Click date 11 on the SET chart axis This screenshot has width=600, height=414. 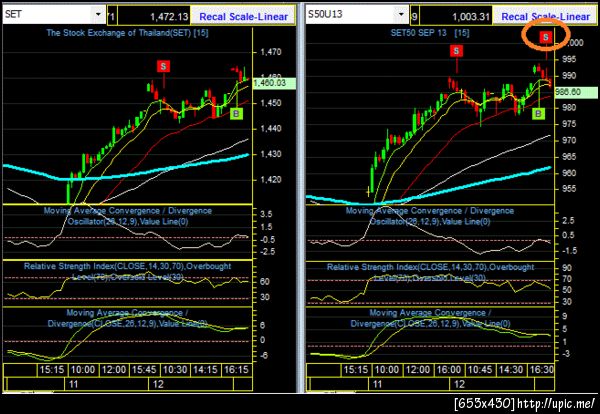73,384
